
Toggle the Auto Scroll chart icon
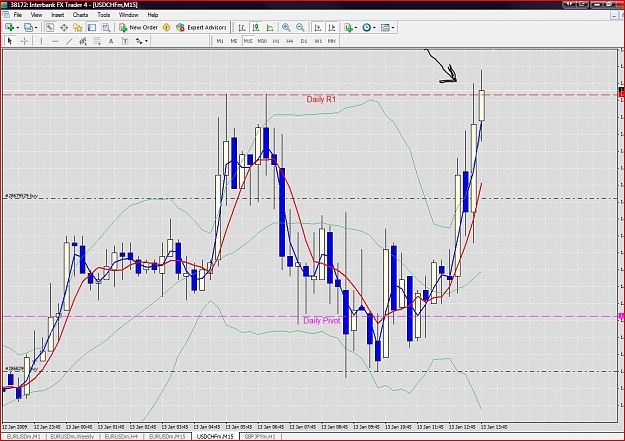point(318,28)
